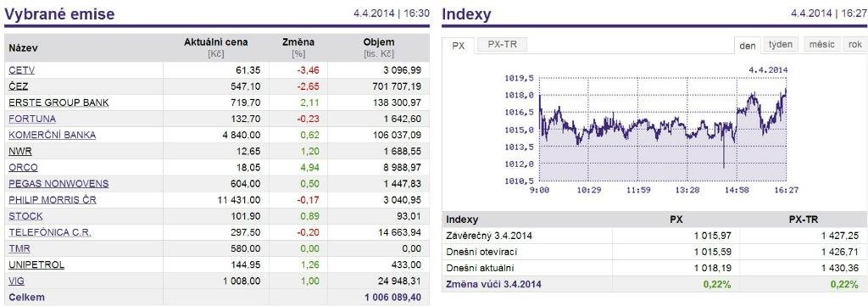This screenshot has height=306, width=868.
Task: Select the 'rok' chart period
Action: tap(854, 45)
